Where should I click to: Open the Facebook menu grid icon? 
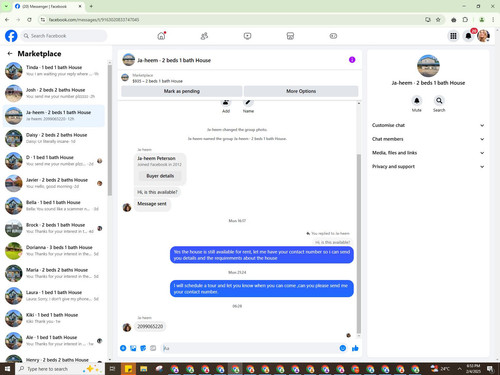[453, 36]
